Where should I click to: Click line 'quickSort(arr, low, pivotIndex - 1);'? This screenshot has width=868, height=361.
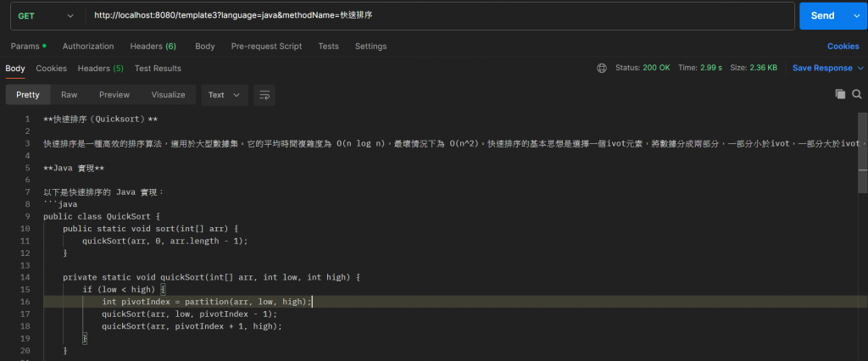(x=189, y=314)
